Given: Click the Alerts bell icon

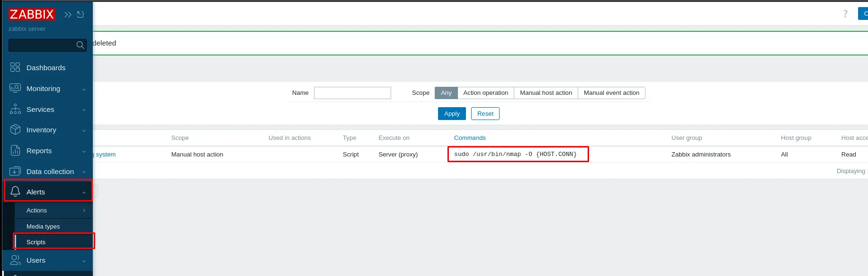Looking at the screenshot, I should [15, 192].
